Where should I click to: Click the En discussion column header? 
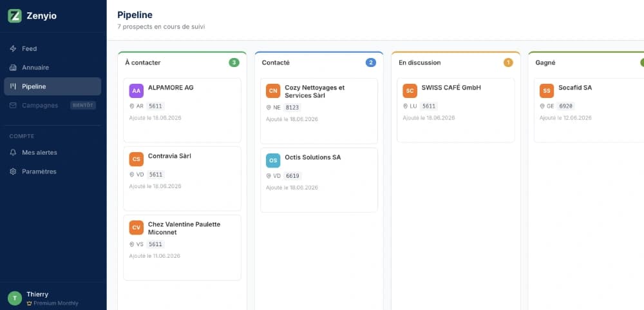420,63
